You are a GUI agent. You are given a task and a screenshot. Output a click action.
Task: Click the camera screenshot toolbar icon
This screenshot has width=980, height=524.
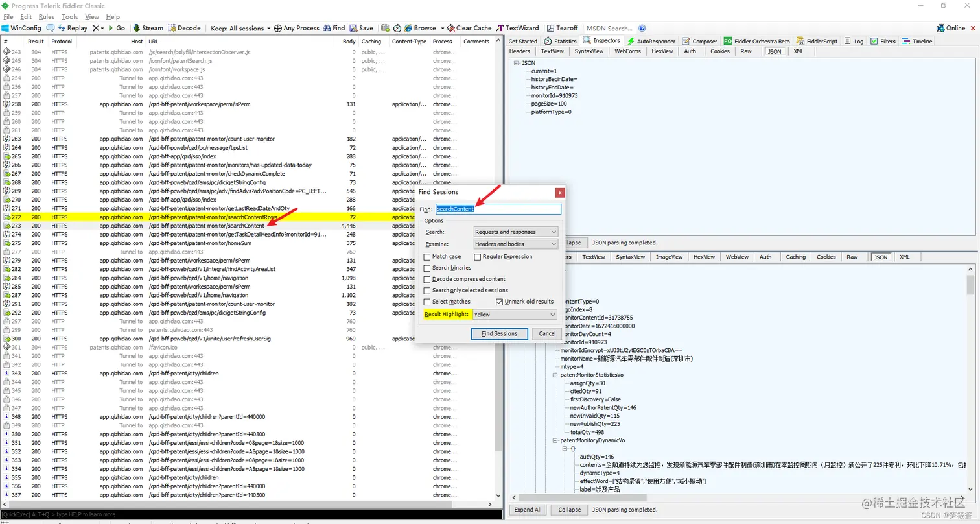coord(386,28)
